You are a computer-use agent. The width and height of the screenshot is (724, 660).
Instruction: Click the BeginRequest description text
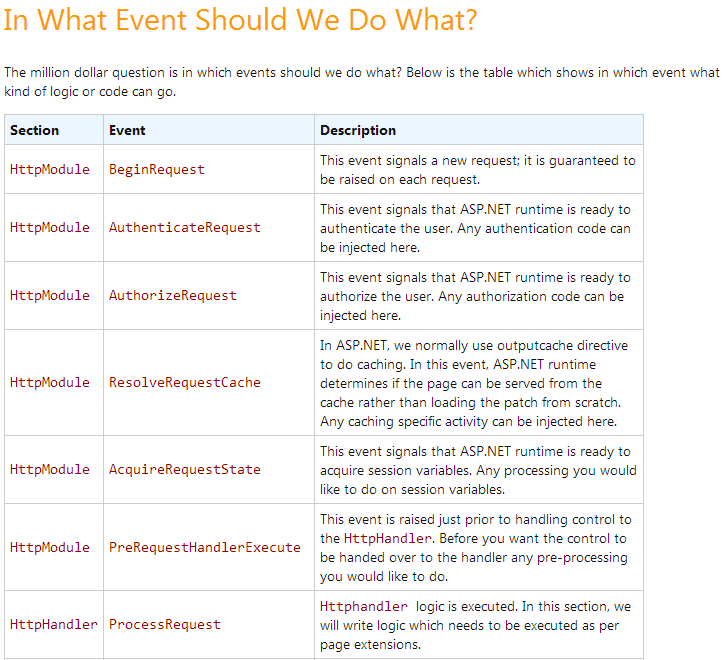478,170
